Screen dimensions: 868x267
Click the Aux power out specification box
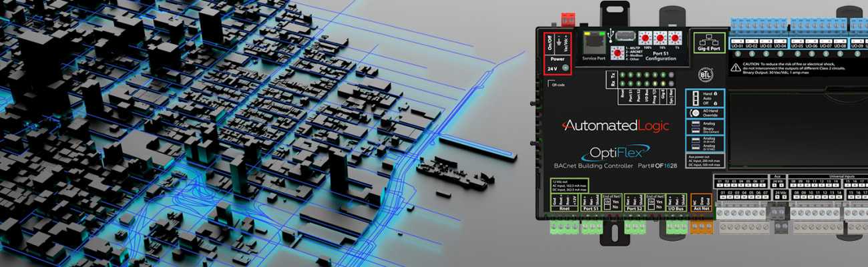704,160
